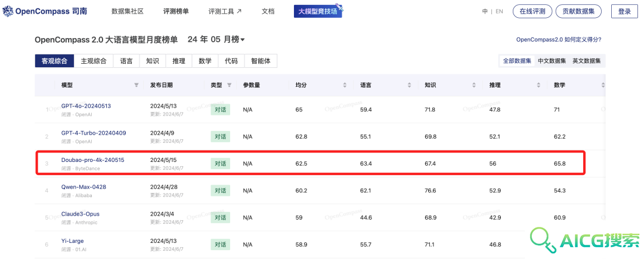Select the 语言 tab
Screen dimensions: 644x259
click(126, 61)
